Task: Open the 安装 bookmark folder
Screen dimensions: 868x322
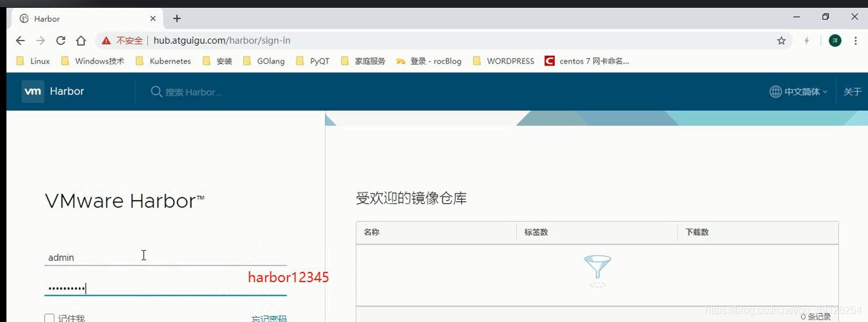Action: point(217,61)
